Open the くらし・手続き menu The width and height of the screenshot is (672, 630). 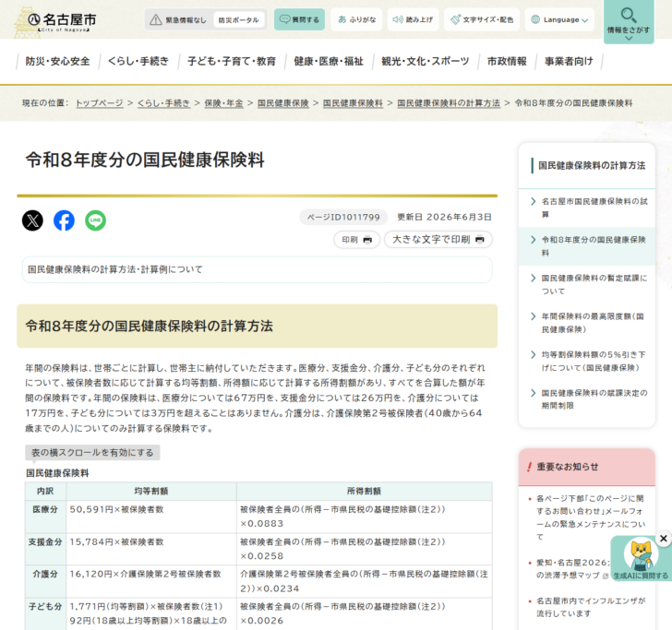point(138,61)
